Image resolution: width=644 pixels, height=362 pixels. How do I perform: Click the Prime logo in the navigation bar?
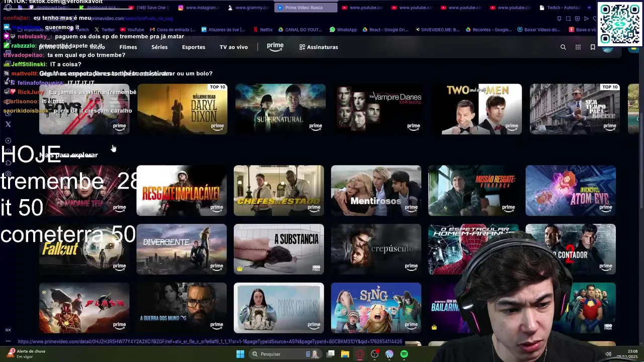tap(275, 47)
